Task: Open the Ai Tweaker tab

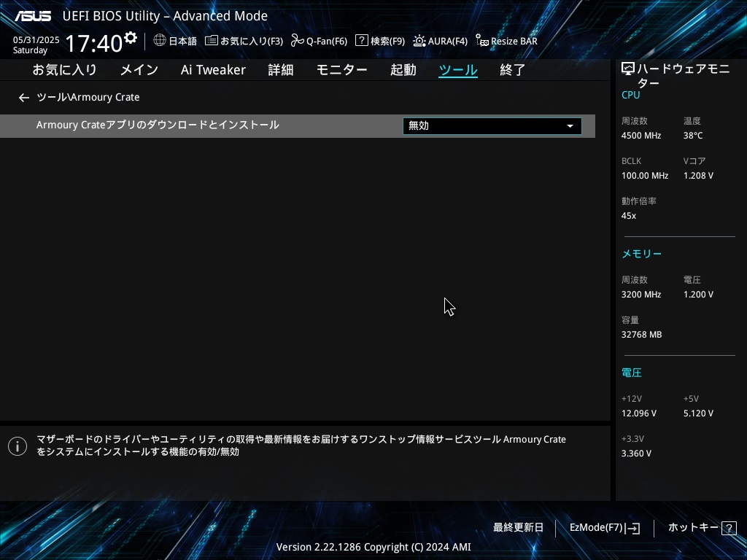Action: tap(213, 70)
